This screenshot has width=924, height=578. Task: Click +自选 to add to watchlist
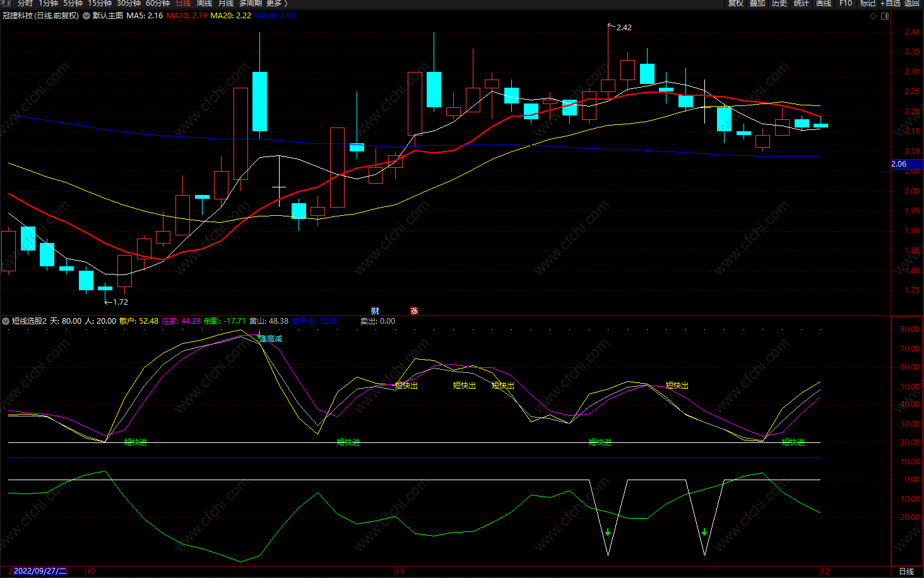(x=891, y=3)
